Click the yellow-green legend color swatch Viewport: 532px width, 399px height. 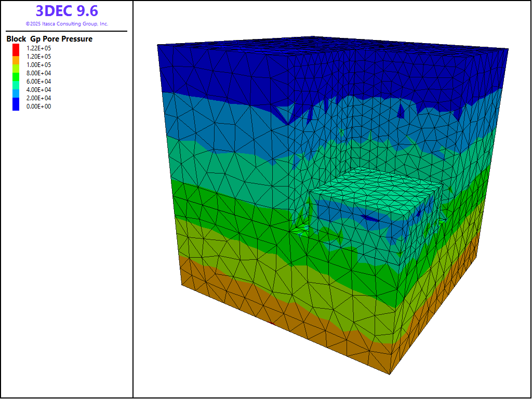tap(16, 68)
